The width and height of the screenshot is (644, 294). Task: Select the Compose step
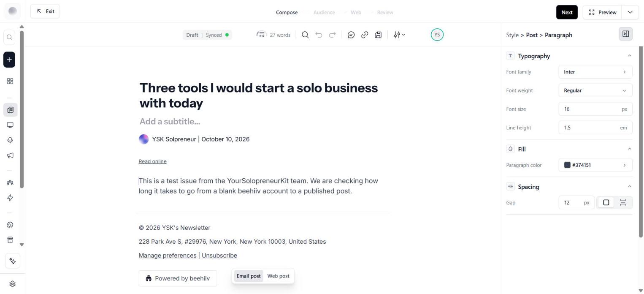click(287, 12)
